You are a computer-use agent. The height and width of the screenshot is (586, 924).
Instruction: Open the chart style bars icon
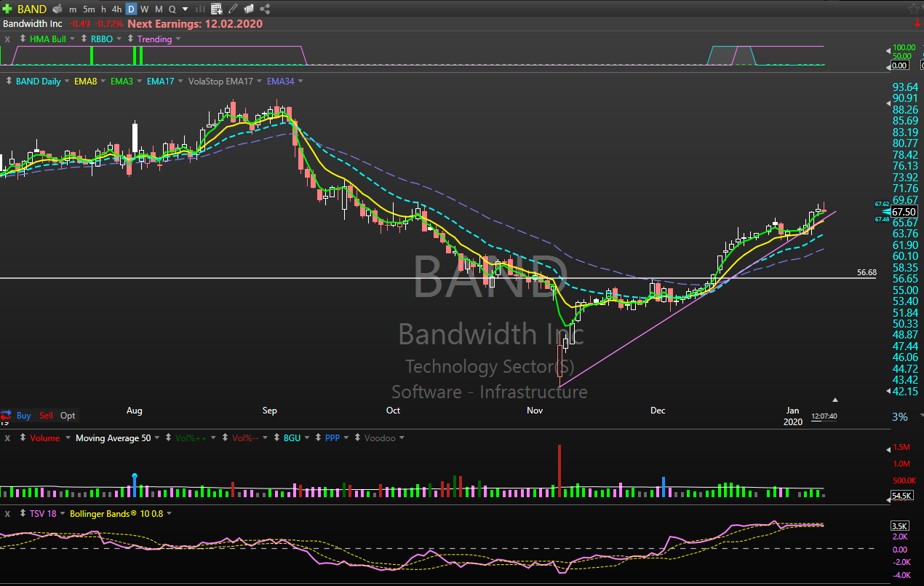[x=202, y=9]
